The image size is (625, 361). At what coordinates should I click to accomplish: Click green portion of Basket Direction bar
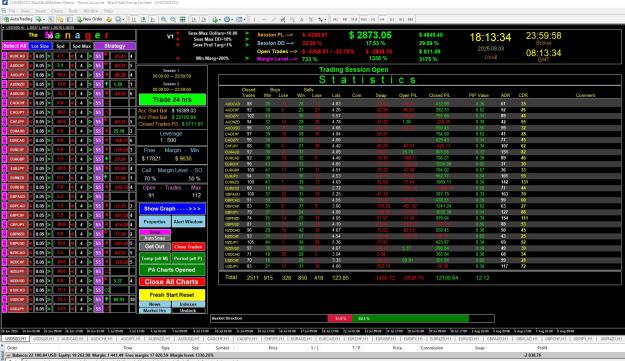pos(410,318)
